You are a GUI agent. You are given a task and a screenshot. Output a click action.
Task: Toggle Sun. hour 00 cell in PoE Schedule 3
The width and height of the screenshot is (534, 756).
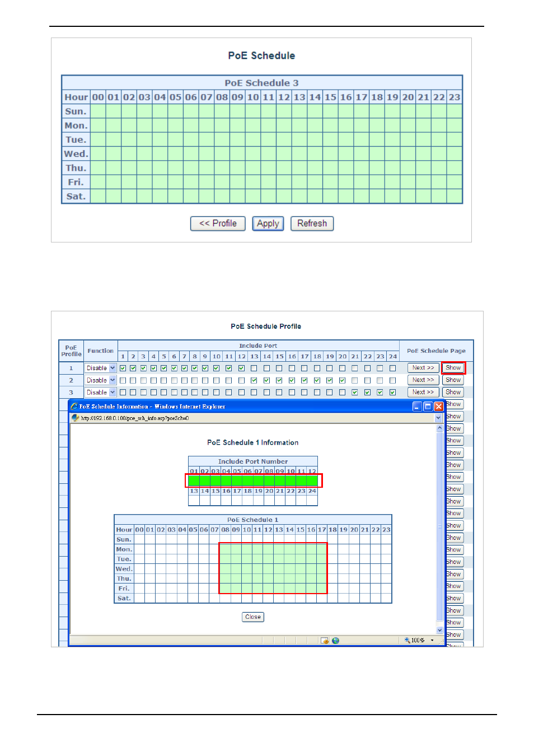98,111
